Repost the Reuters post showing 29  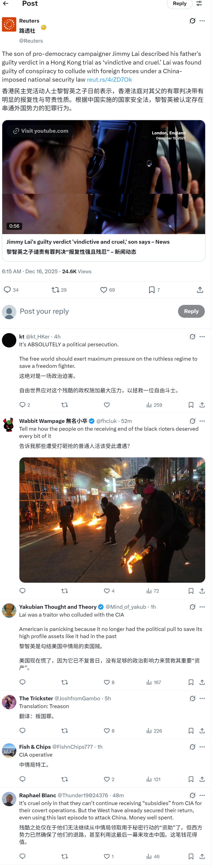[x=60, y=294]
